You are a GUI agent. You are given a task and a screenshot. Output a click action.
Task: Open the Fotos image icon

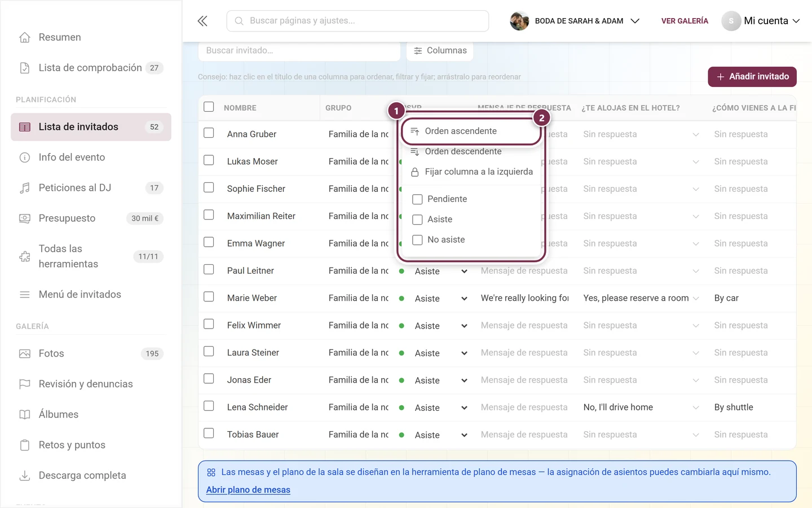point(25,354)
